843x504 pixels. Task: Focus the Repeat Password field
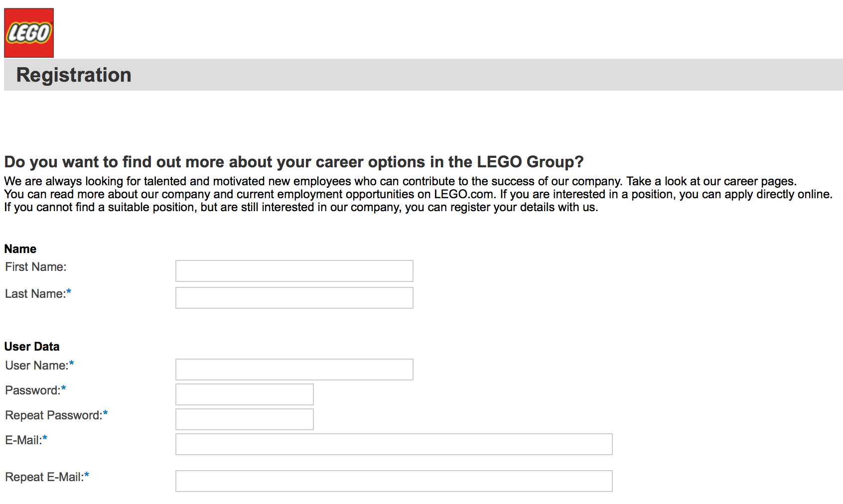[244, 419]
